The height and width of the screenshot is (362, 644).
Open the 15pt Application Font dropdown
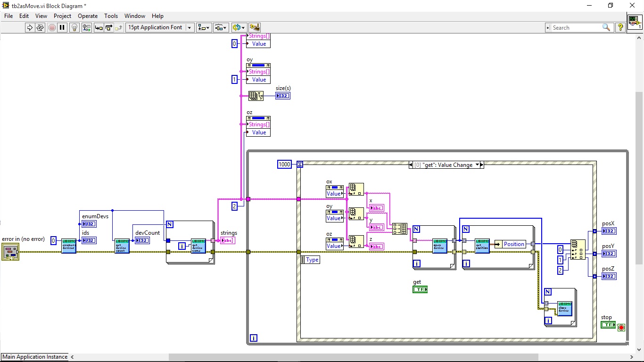(160, 27)
